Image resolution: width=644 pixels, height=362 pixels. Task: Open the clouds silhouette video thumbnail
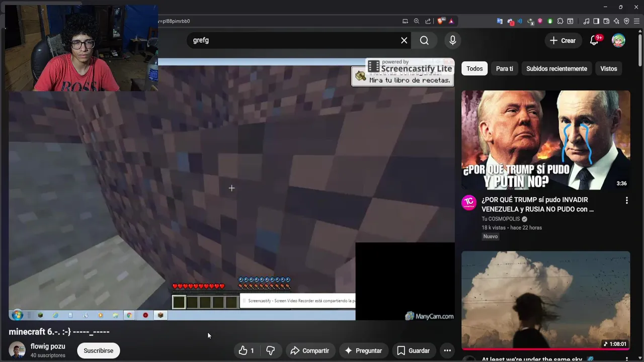[546, 300]
